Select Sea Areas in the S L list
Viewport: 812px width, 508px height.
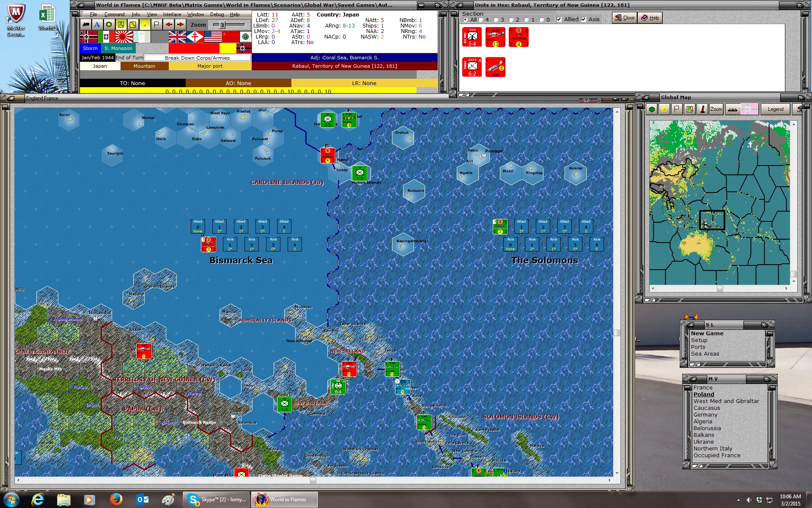pyautogui.click(x=705, y=353)
